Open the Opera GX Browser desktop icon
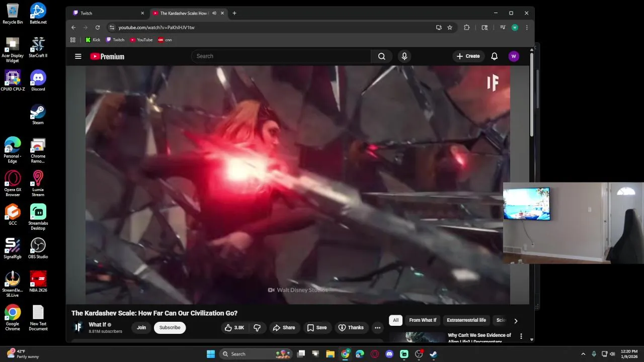Screen dimensions: 644x362 coord(13,184)
